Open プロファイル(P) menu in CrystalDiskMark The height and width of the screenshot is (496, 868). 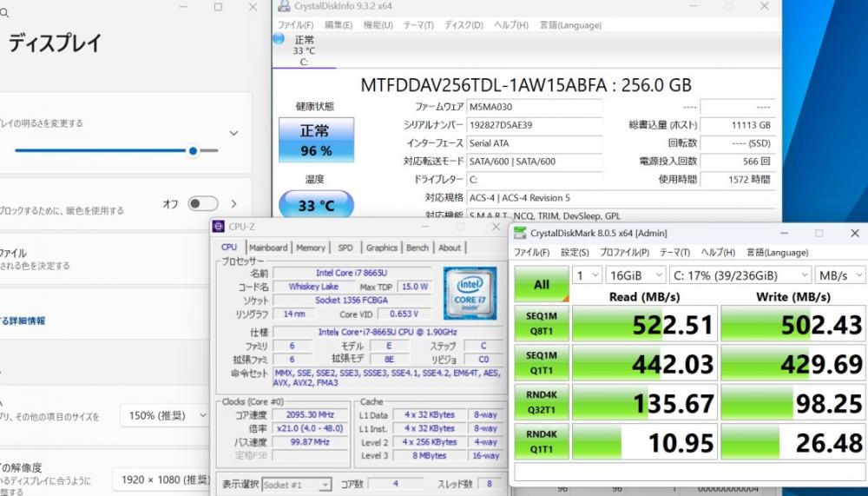624,252
